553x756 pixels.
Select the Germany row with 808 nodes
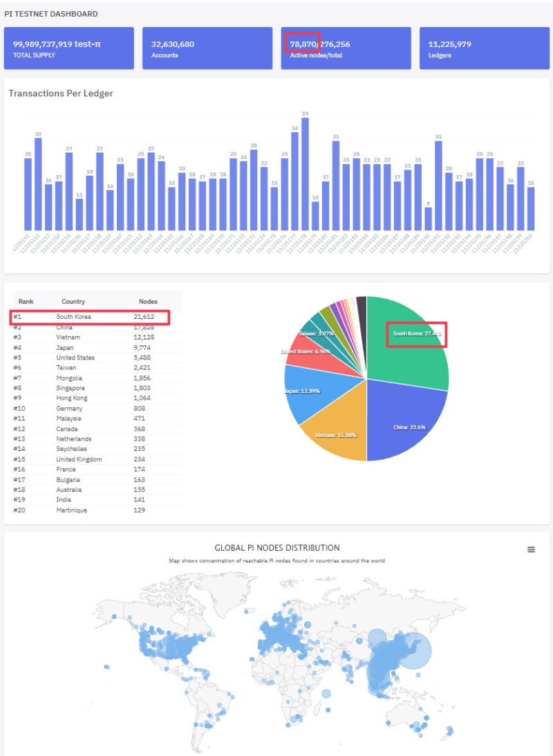tap(96, 409)
